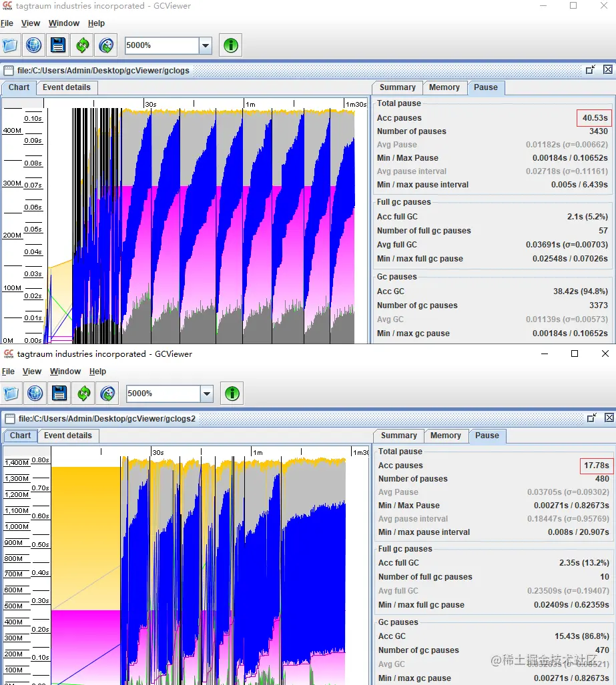Click Number of pauses value 480
The image size is (616, 685).
click(x=602, y=479)
